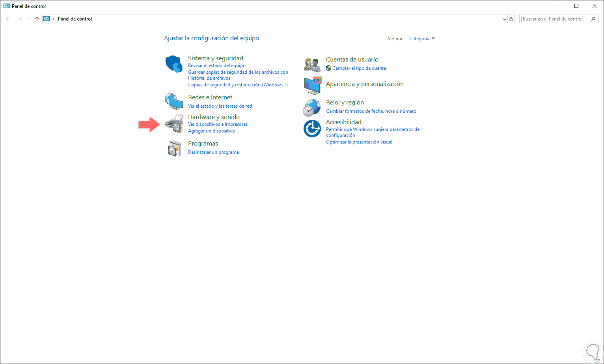Click the Programas disc box icon
604x364 pixels.
(174, 148)
